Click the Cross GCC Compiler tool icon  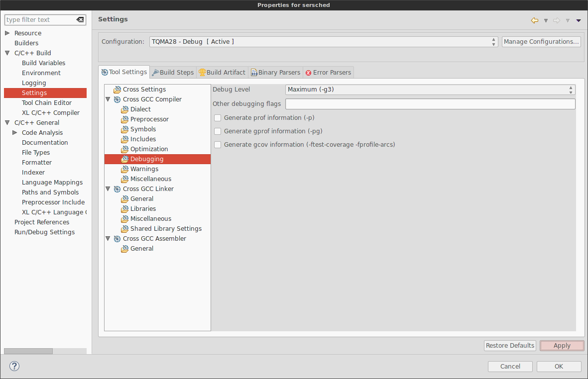[118, 99]
